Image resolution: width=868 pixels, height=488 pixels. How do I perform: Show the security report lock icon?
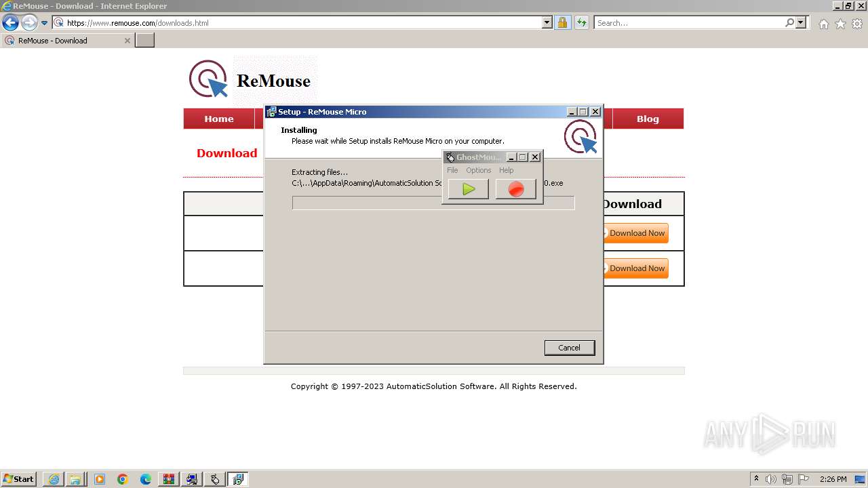click(x=562, y=23)
